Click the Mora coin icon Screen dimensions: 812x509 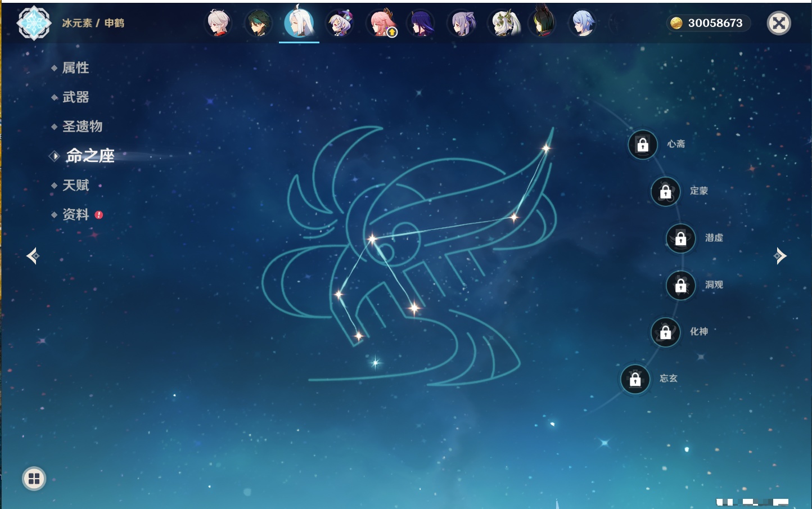676,23
